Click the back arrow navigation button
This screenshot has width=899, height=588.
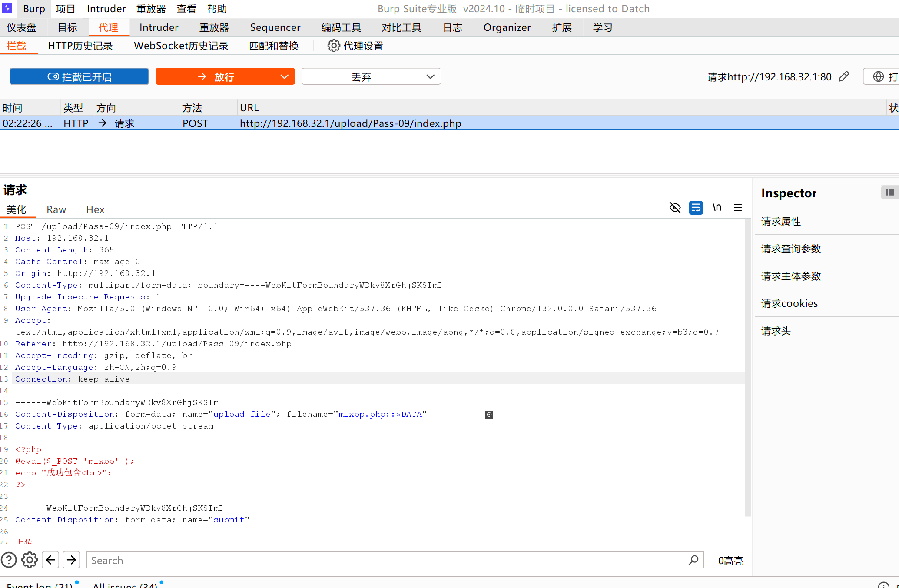pyautogui.click(x=50, y=560)
